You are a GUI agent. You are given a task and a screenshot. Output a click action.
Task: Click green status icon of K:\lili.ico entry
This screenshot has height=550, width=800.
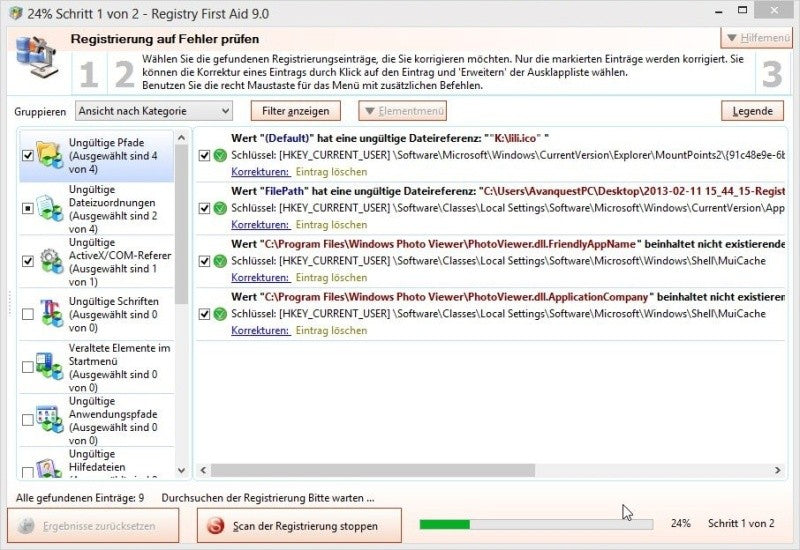220,155
